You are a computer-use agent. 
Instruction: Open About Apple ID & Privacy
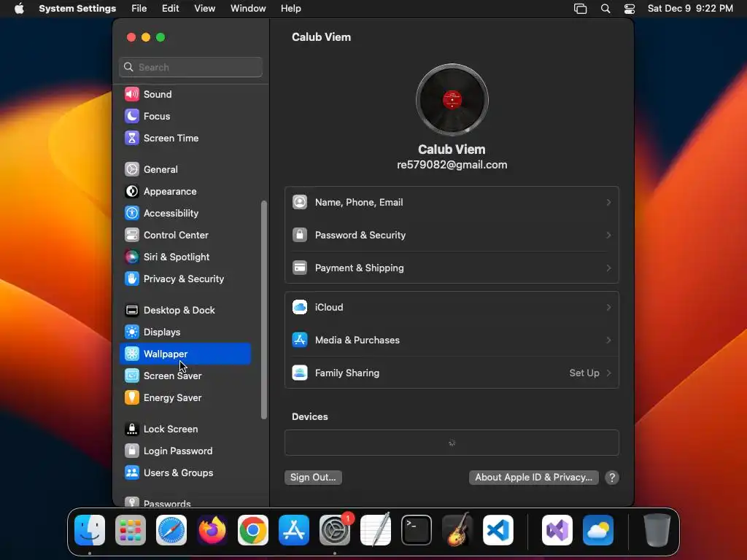click(x=533, y=477)
